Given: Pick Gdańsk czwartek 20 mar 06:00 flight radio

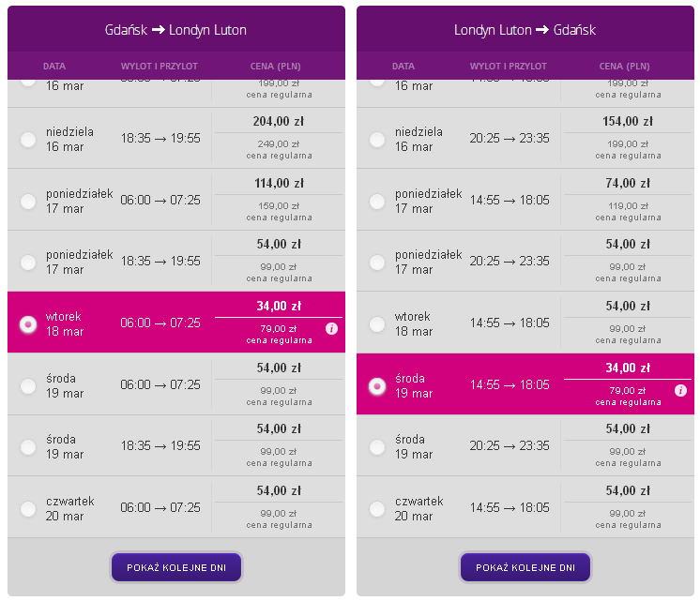Looking at the screenshot, I should (28, 508).
